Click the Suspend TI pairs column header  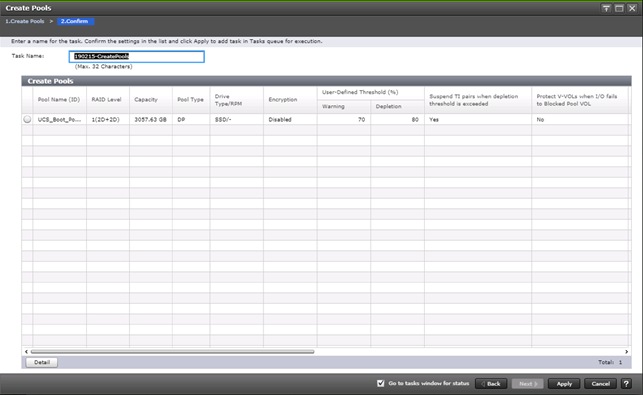(478, 100)
